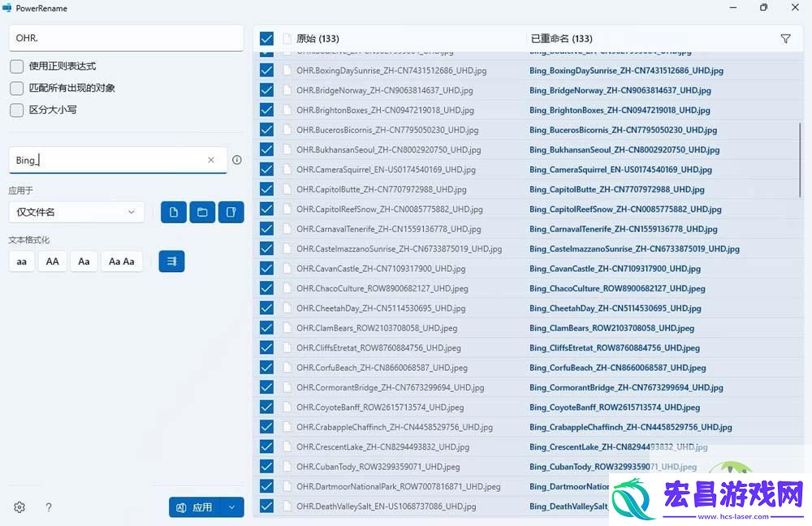The width and height of the screenshot is (812, 526).
Task: Click renamed Bing_CameraSquirrel file name
Action: [x=620, y=170]
